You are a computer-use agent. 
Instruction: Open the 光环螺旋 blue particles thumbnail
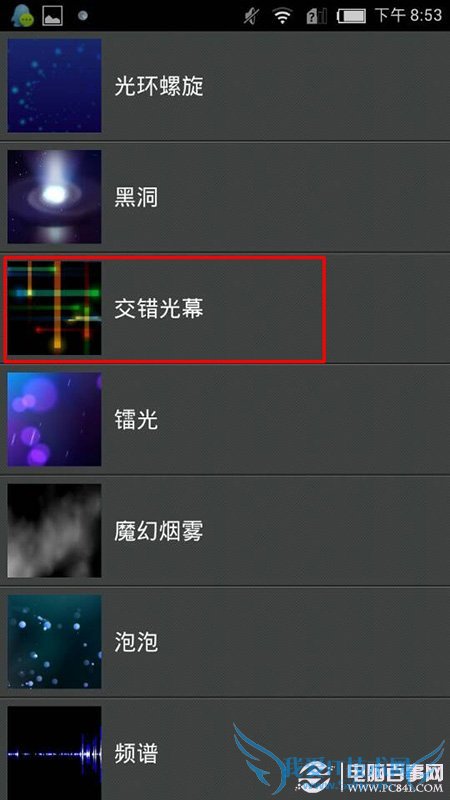click(54, 85)
